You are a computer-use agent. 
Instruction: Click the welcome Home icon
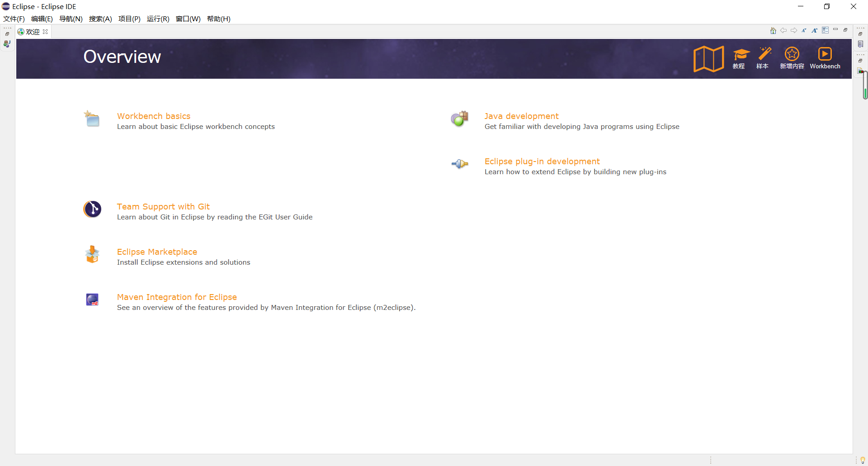coord(773,30)
